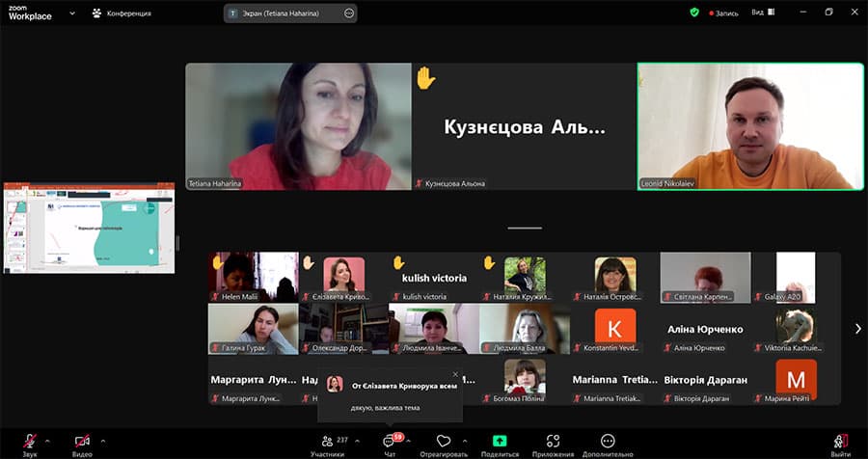The width and height of the screenshot is (868, 459).
Task: Leave the meeting with Выйти
Action: [840, 442]
